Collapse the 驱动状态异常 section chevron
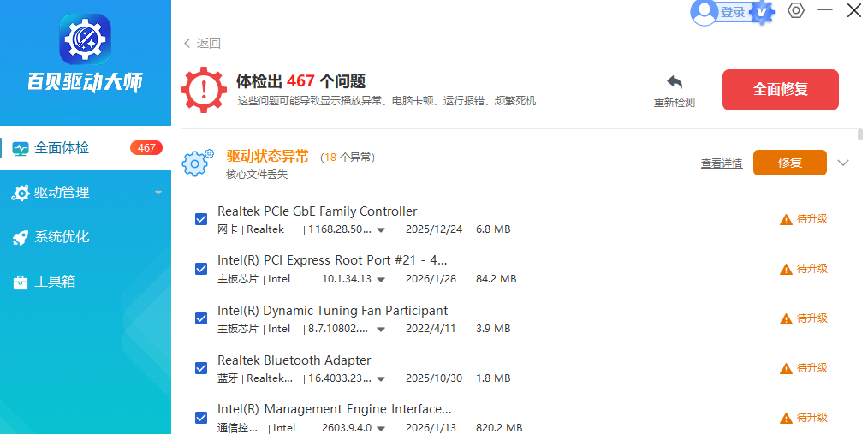Image resolution: width=868 pixels, height=434 pixels. click(x=843, y=163)
